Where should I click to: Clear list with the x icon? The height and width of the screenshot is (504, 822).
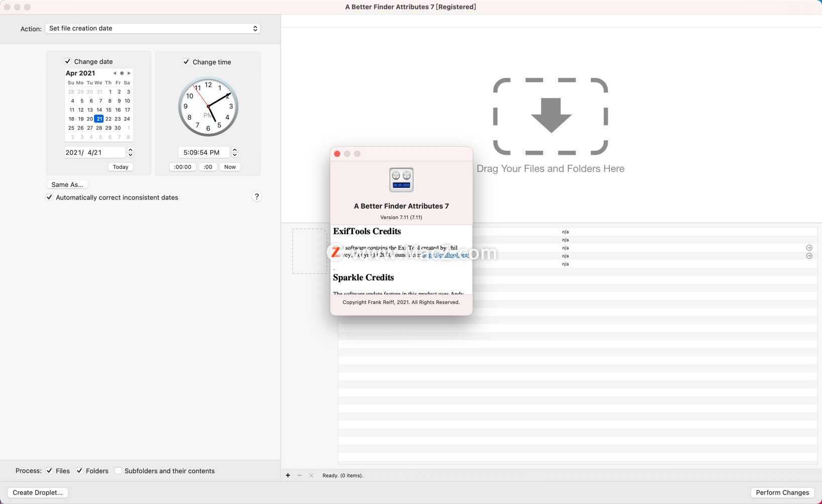tap(311, 475)
